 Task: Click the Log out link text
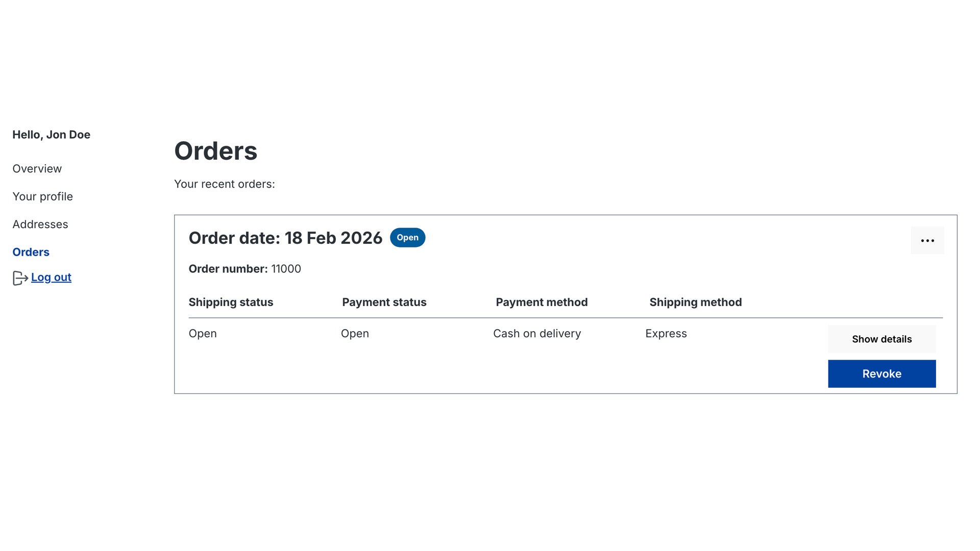click(51, 277)
